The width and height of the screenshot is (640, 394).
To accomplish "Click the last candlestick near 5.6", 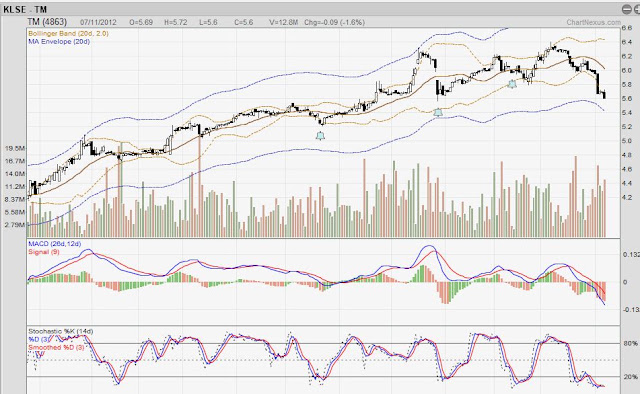I will [x=604, y=95].
